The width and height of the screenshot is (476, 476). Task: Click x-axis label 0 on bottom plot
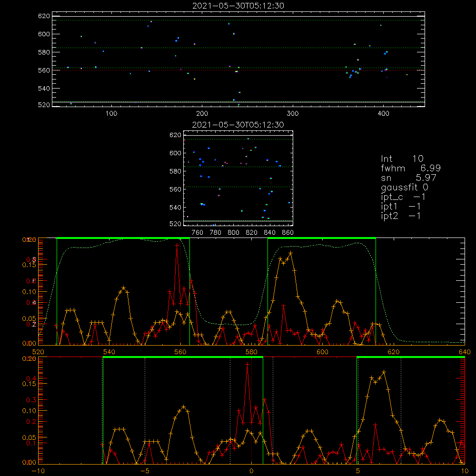pyautogui.click(x=251, y=471)
